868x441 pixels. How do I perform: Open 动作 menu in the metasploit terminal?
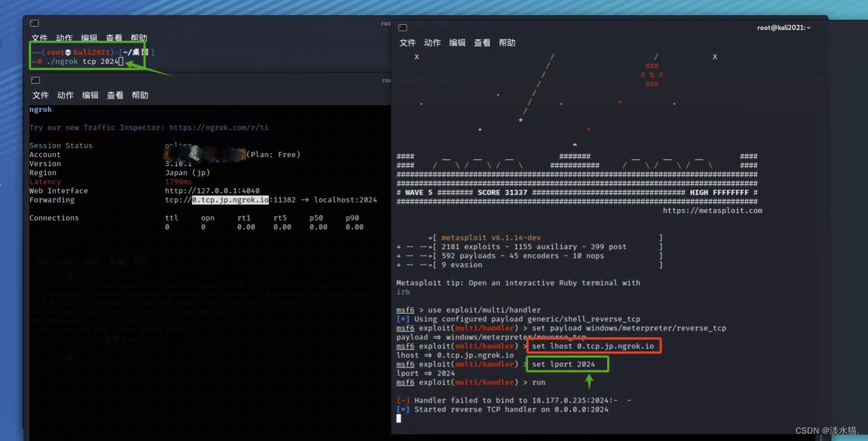click(x=432, y=43)
